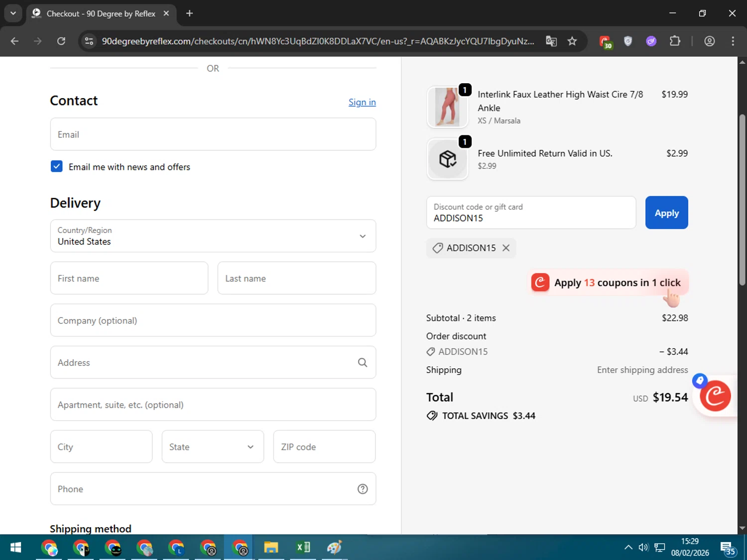Open the Chrome profile icon
Screen dimensions: 747x560
(710, 41)
